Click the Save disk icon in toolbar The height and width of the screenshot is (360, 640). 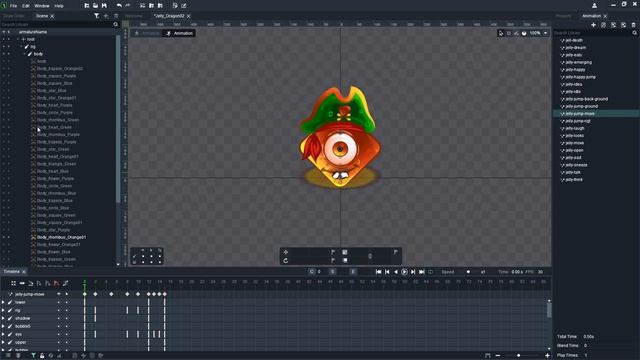click(x=104, y=6)
